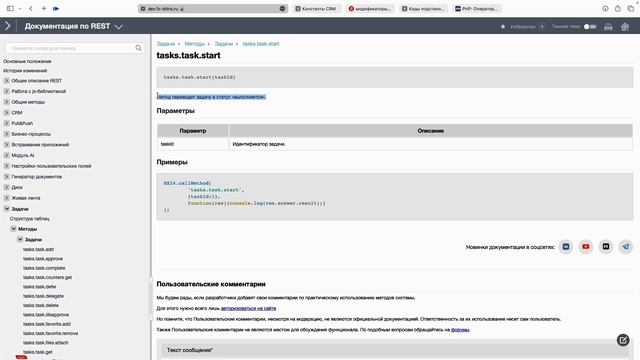Switch to the Коды подстано... tab
The image size is (640, 360).
coord(424,9)
